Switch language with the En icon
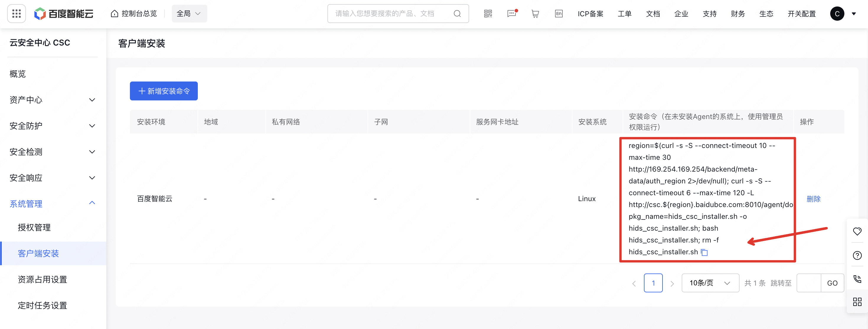The height and width of the screenshot is (329, 868). click(x=559, y=14)
